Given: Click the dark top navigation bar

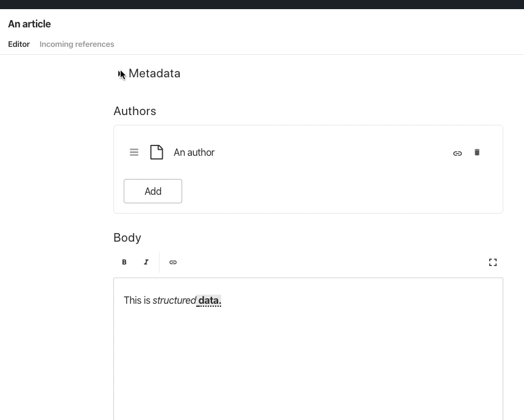Looking at the screenshot, I should click(x=262, y=5).
